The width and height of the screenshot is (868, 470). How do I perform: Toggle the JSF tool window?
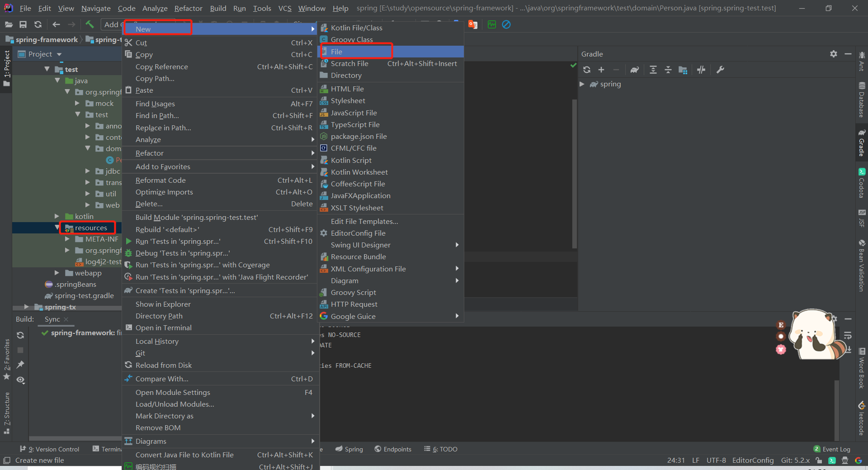862,218
